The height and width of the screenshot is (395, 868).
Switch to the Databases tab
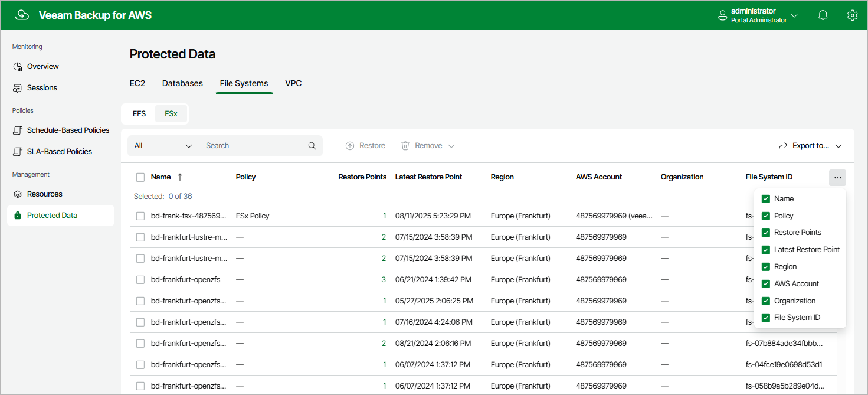182,83
